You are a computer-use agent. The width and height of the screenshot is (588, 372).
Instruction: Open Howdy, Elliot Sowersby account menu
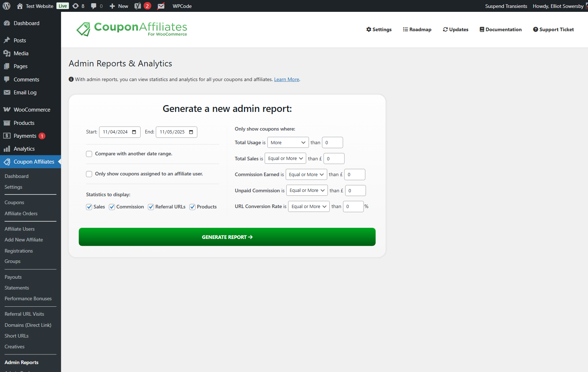[x=558, y=6]
